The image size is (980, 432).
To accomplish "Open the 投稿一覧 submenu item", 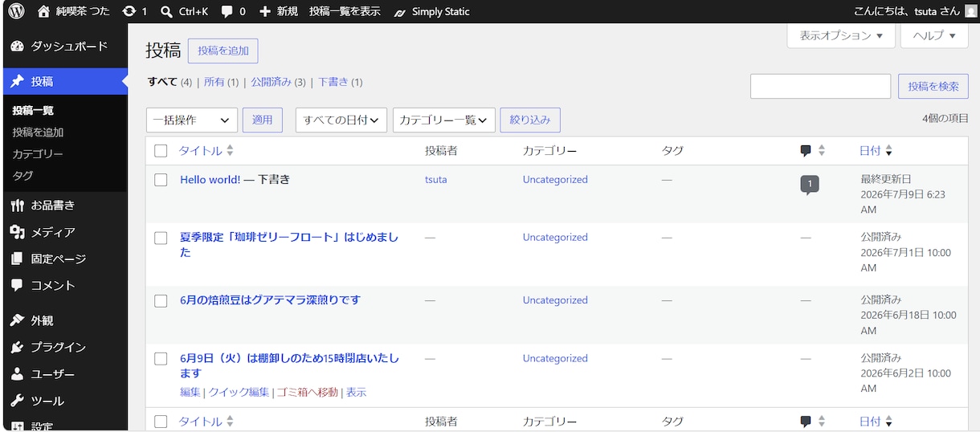I will tap(33, 111).
